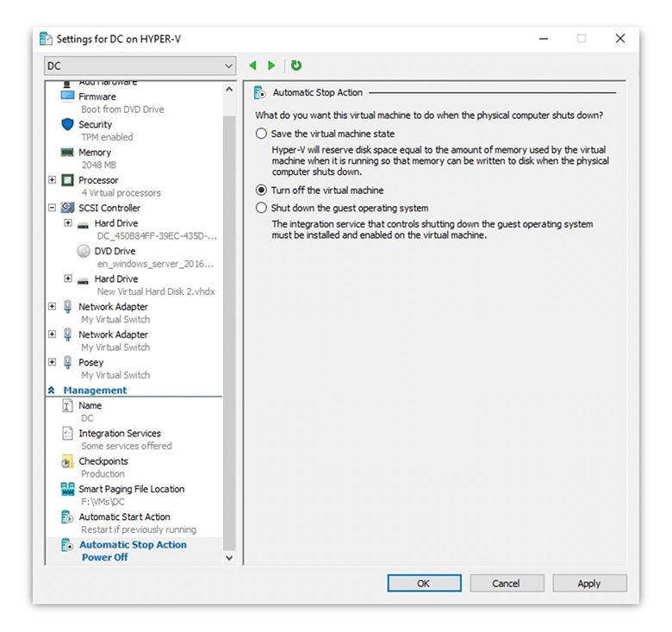672x632 pixels.
Task: Click the Smart Paging File Location icon
Action: pos(68,489)
